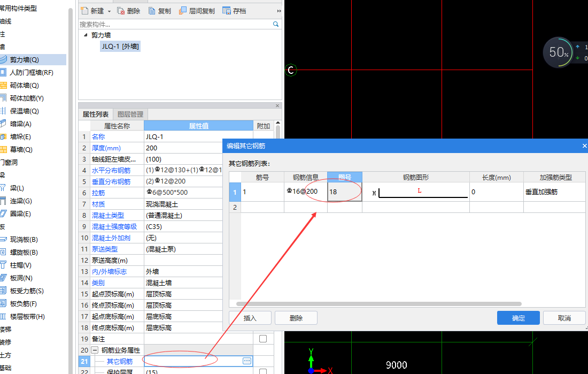Open the 土方 category
Viewport: 588px width, 374px height.
point(6,355)
